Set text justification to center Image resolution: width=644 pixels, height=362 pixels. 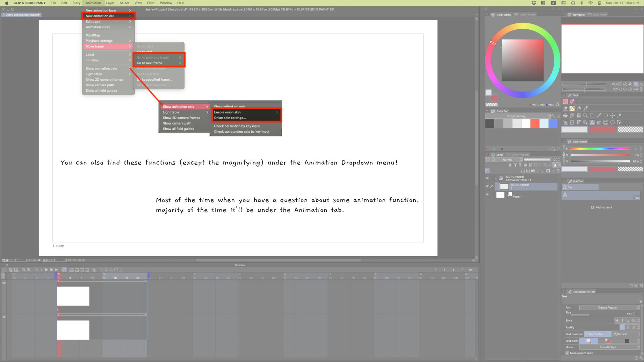[628, 327]
